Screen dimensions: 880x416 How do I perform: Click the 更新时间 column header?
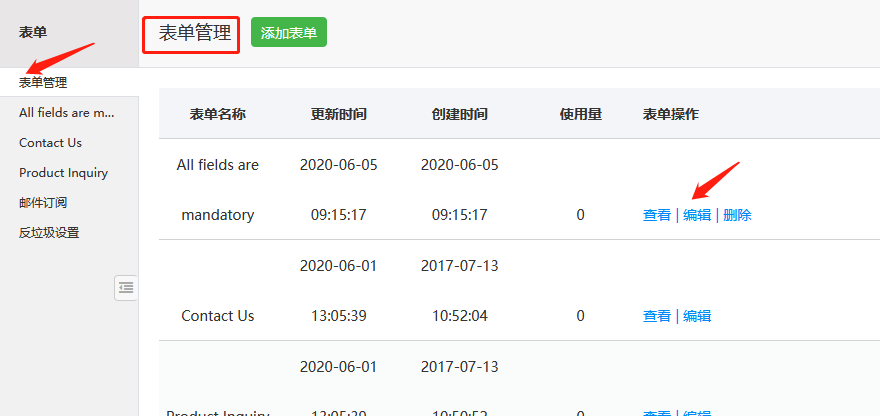coord(339,114)
